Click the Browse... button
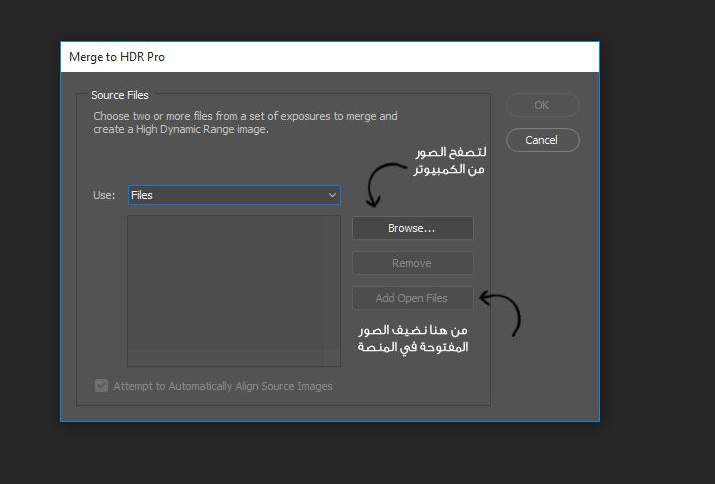This screenshot has height=484, width=715. [413, 228]
